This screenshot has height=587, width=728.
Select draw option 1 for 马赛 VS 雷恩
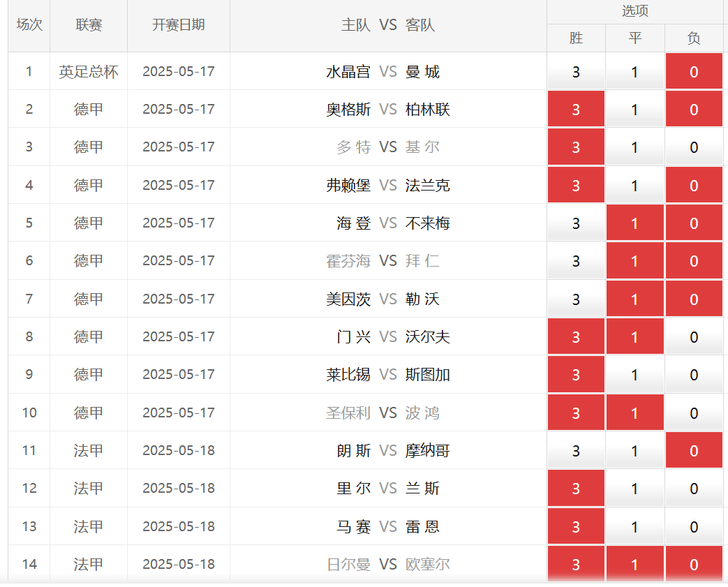pyautogui.click(x=634, y=526)
